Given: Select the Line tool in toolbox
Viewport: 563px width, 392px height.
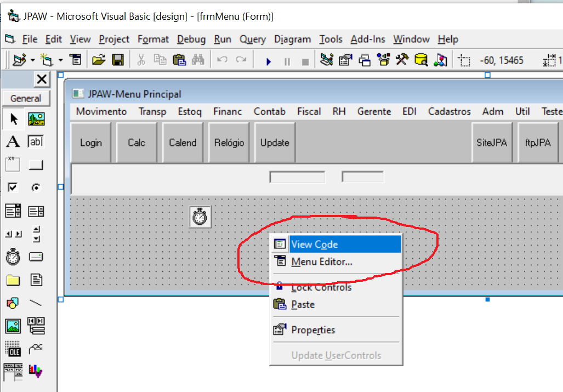Looking at the screenshot, I should point(36,303).
